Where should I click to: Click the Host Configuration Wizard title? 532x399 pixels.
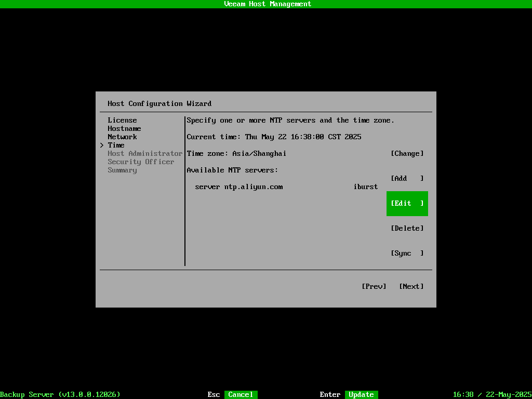159,103
